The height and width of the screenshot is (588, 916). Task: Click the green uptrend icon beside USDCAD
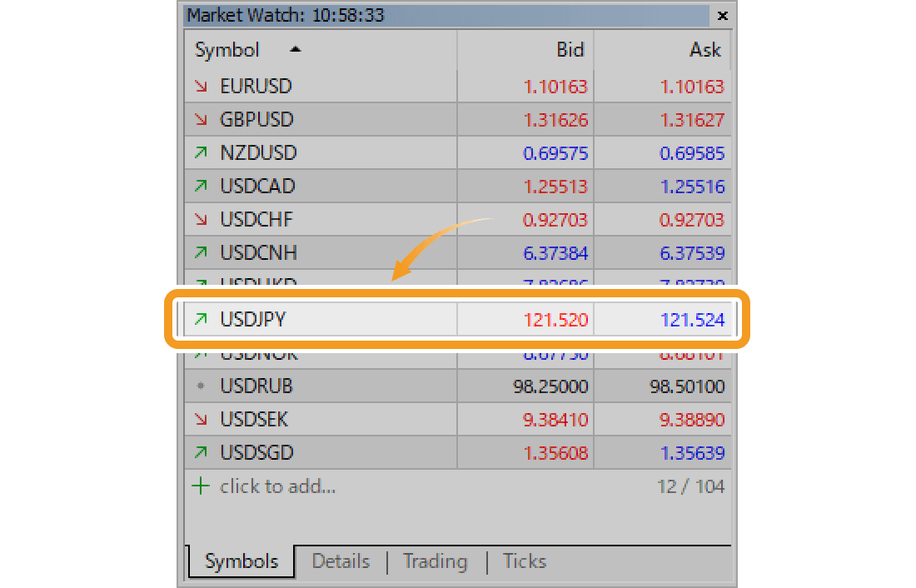coord(202,186)
